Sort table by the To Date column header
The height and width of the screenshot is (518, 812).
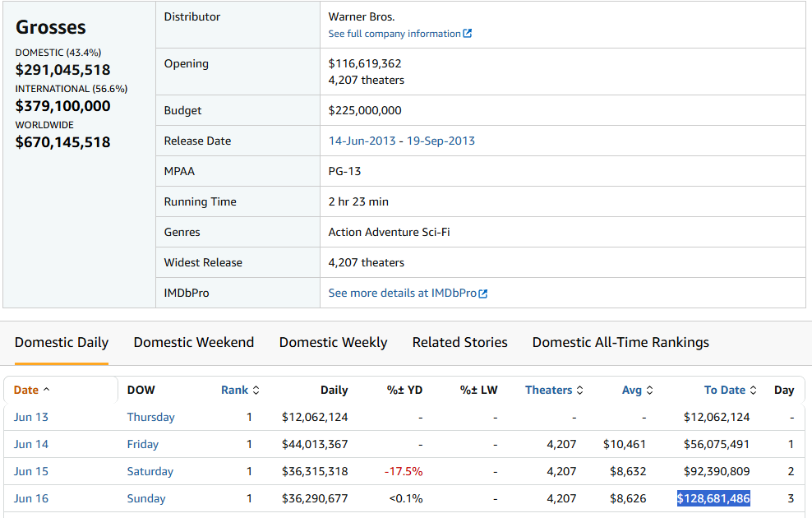click(725, 390)
